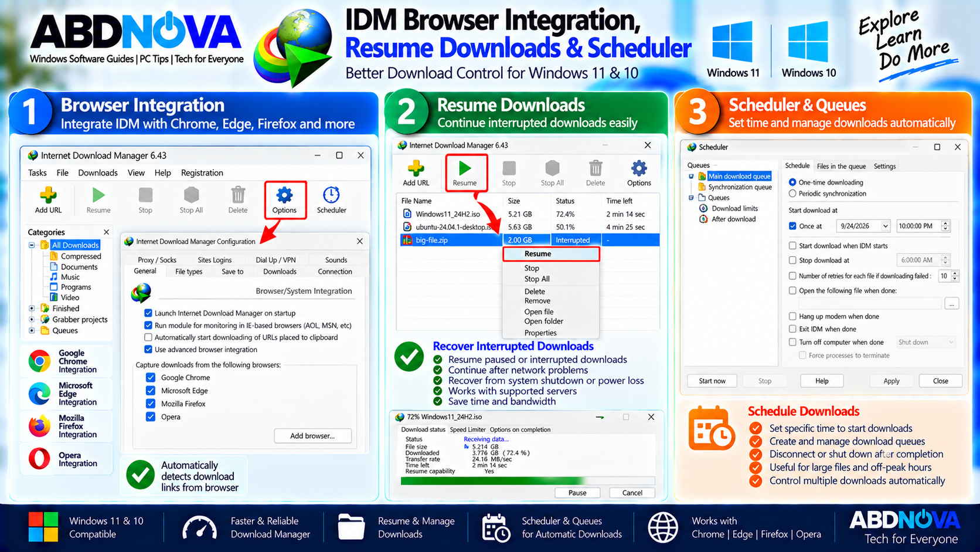
Task: Open Options gear in the left IDM toolbar
Action: [284, 195]
